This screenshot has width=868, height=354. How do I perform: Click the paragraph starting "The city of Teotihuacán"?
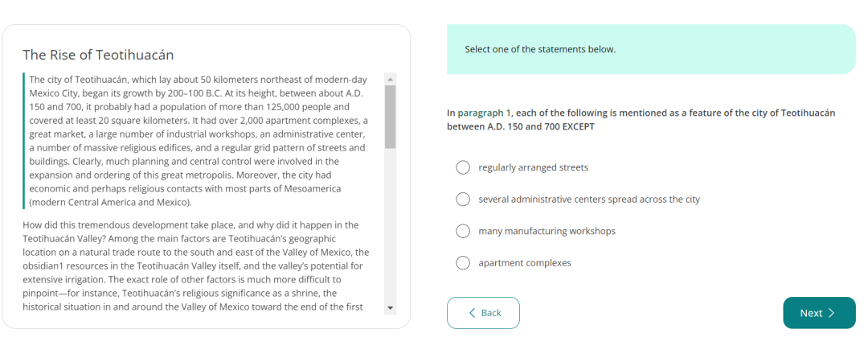197,141
